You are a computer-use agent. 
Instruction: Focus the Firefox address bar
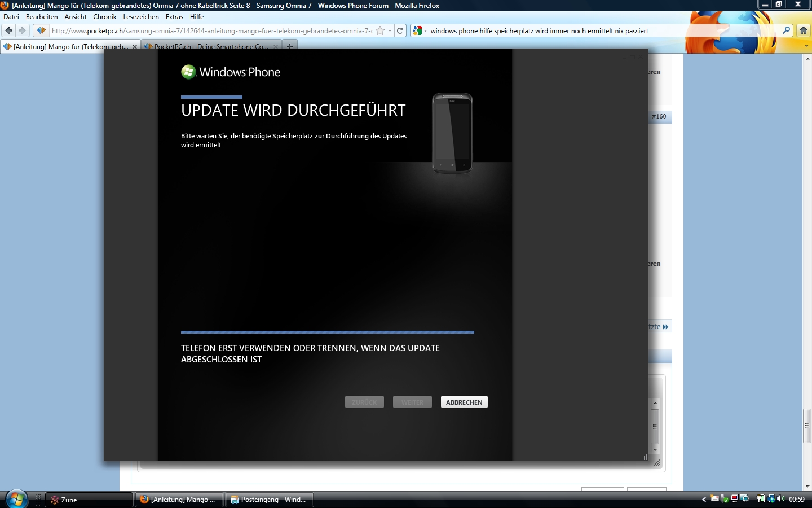[x=211, y=30]
